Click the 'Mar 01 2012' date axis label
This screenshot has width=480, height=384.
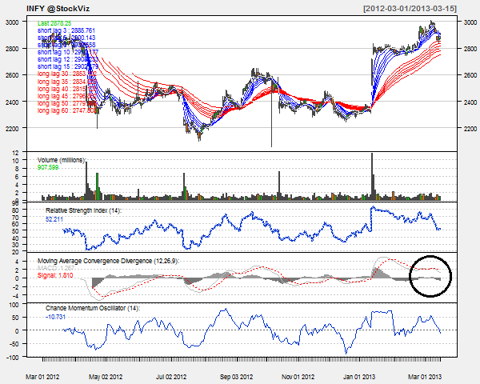tap(42, 377)
